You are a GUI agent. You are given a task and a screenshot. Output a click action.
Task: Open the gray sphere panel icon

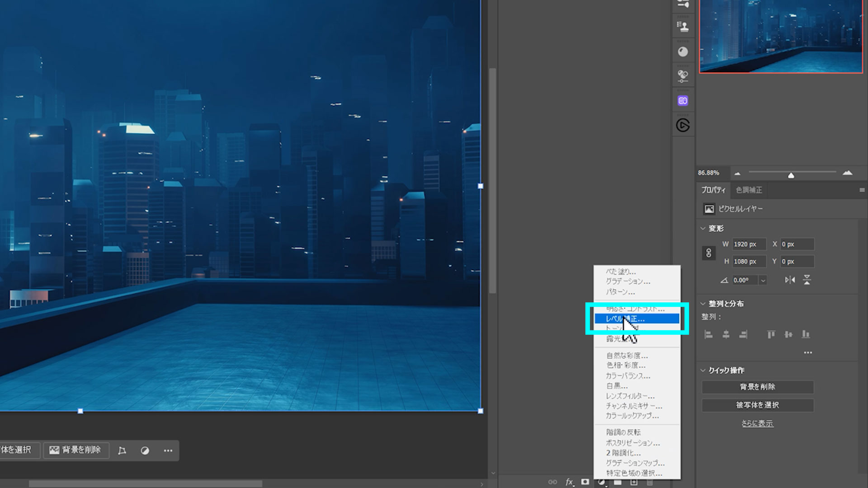(683, 52)
